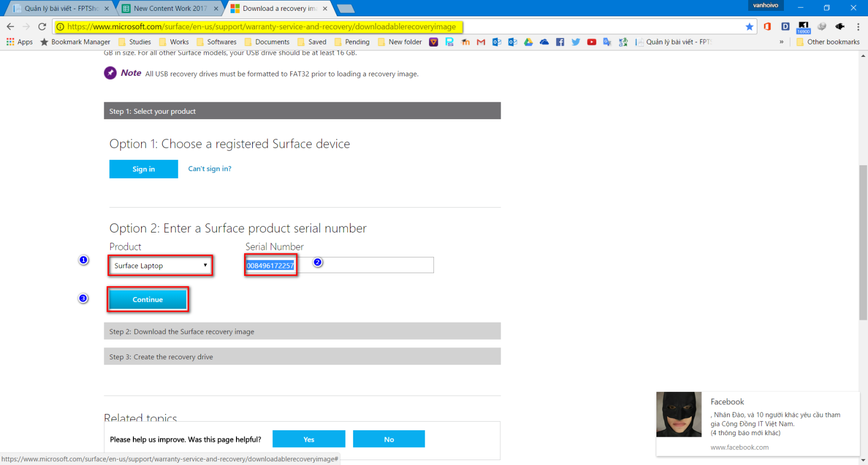Open the Facebook notification popup
This screenshot has width=868, height=465.
[x=758, y=424]
